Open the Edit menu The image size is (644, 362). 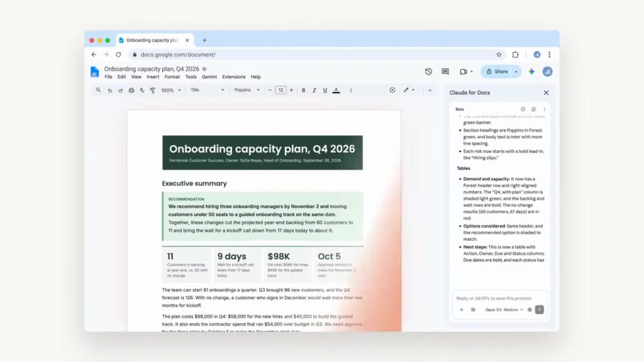(x=121, y=77)
